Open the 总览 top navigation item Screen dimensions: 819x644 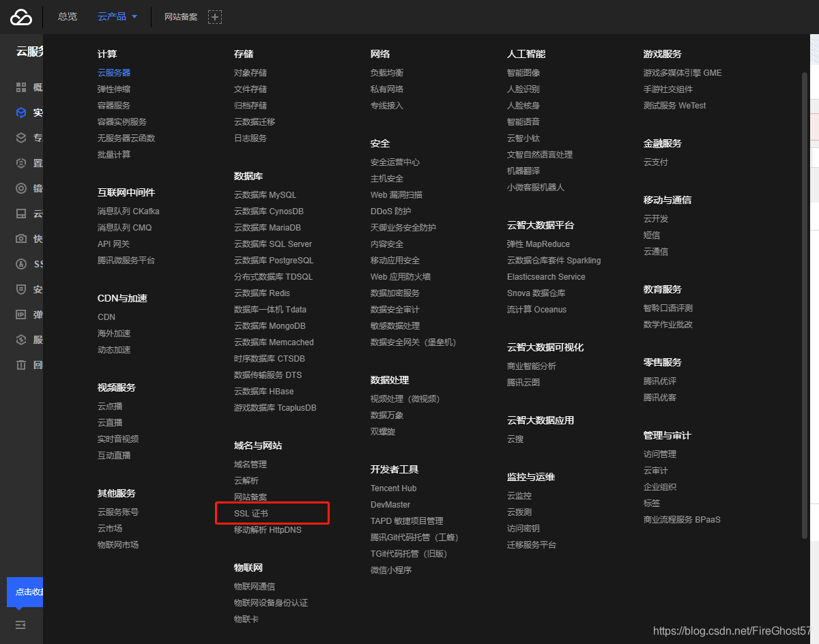point(68,17)
